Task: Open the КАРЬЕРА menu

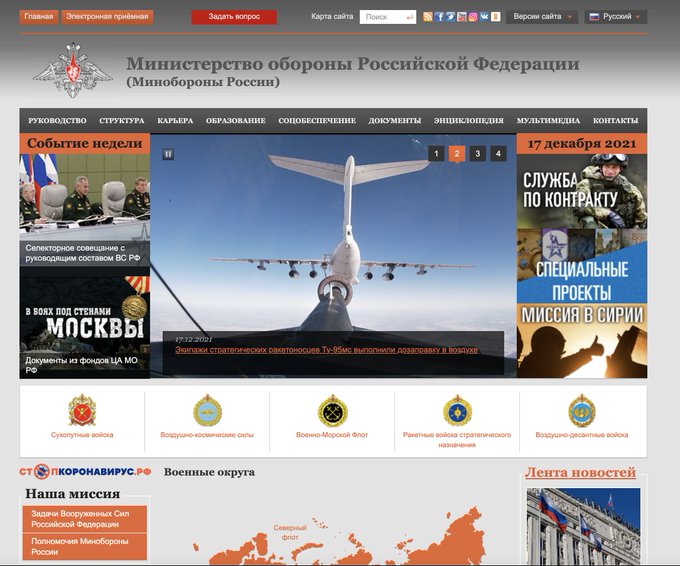Action: tap(175, 121)
